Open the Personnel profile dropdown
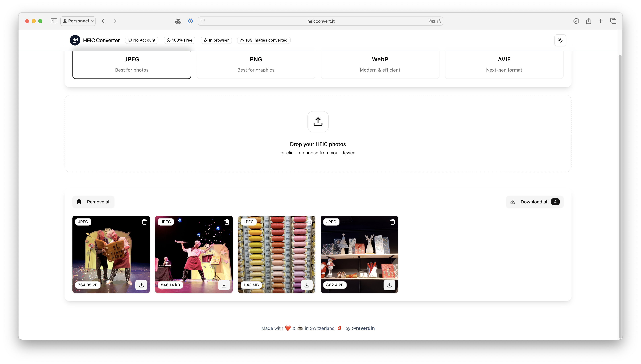This screenshot has height=364, width=641. [x=78, y=21]
